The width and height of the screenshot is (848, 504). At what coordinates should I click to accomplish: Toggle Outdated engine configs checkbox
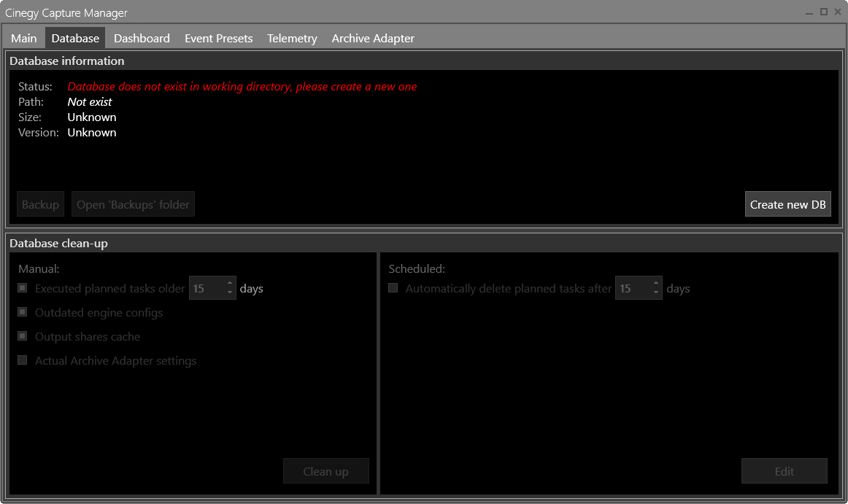(22, 312)
